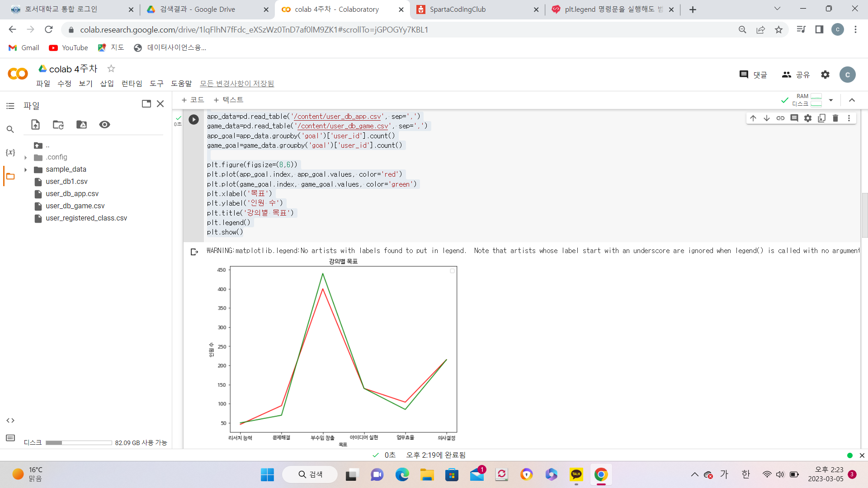868x488 pixels.
Task: Open a new browser tab
Action: tap(693, 9)
